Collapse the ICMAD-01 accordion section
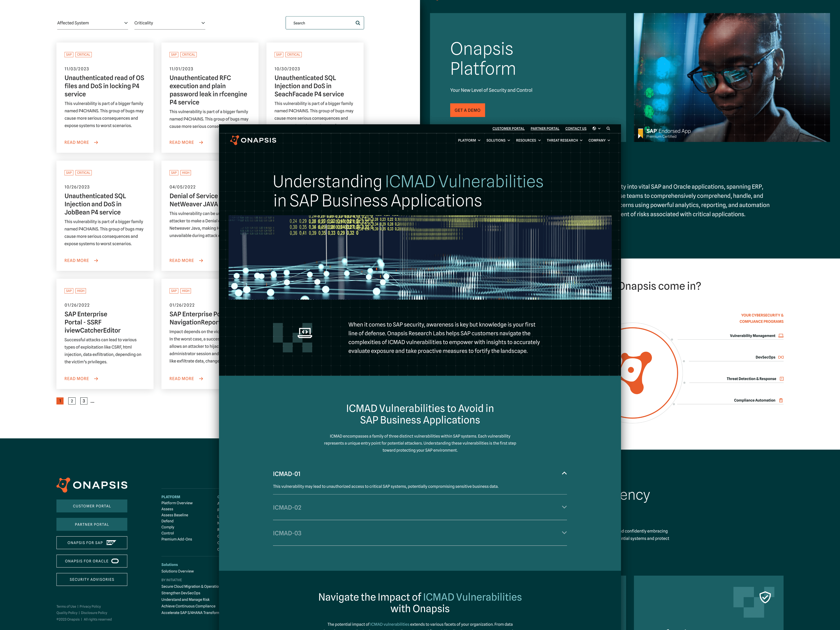The width and height of the screenshot is (840, 630). [x=420, y=474]
